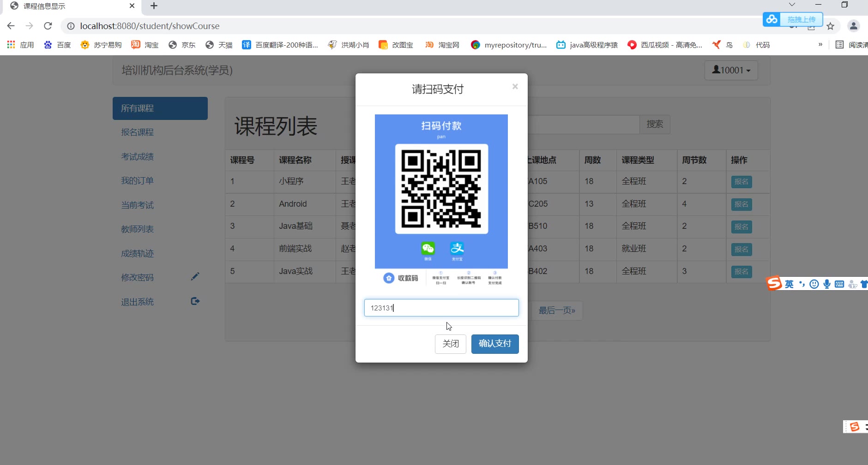868x465 pixels.
Task: Click the 搜索 search button
Action: click(655, 124)
